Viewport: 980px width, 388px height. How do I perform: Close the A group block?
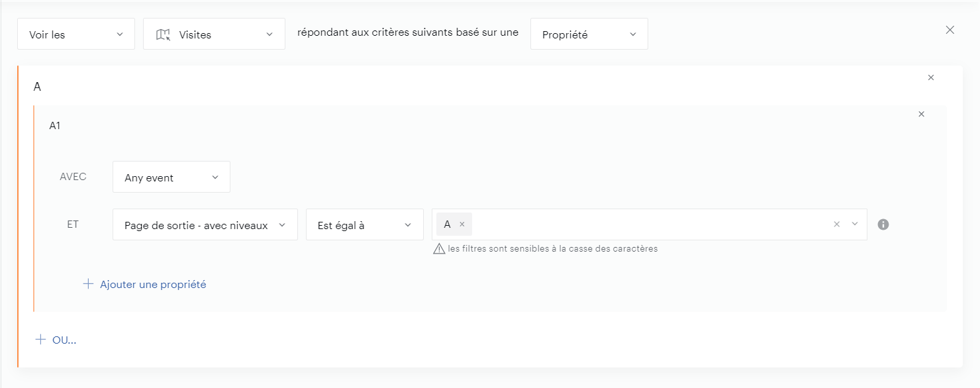click(931, 78)
